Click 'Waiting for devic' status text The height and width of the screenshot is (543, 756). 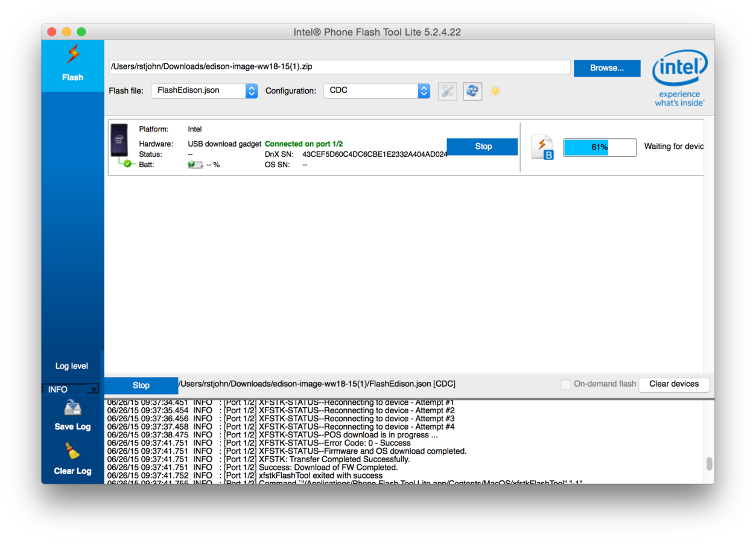[673, 147]
